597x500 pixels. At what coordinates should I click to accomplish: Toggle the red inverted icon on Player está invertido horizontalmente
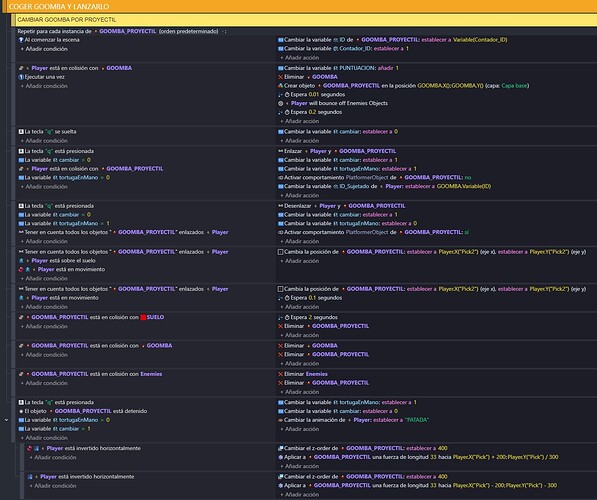[30, 448]
